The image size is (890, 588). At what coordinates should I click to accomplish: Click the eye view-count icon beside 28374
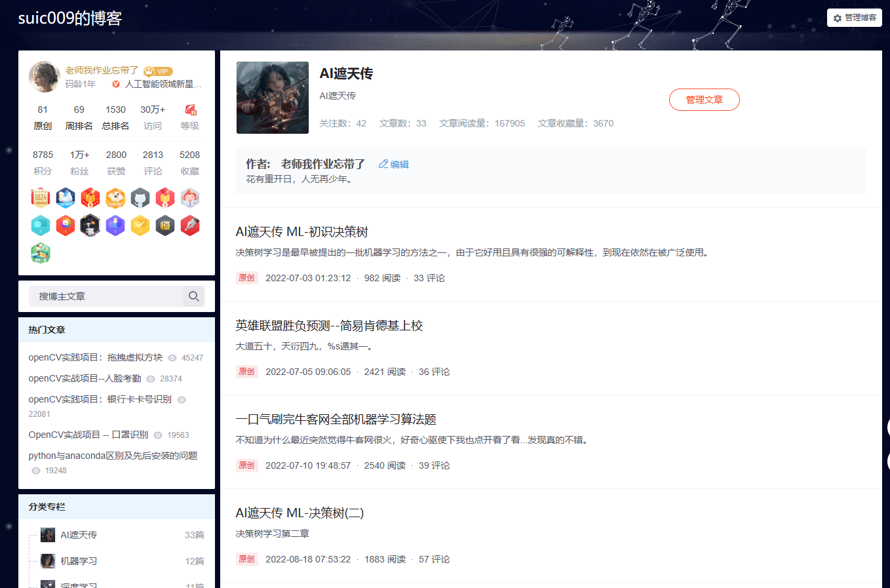point(151,379)
